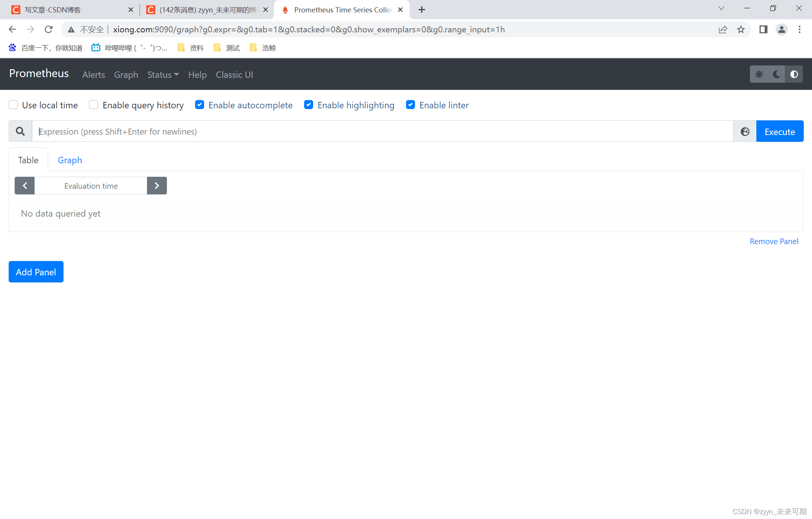The height and width of the screenshot is (519, 812).
Task: Toggle Use local time checkbox
Action: coord(13,105)
